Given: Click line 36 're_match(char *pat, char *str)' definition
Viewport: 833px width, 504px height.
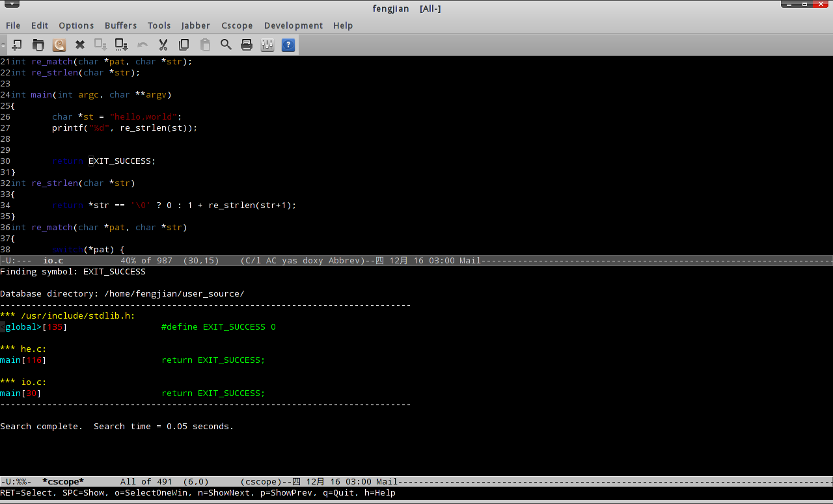Looking at the screenshot, I should point(99,227).
